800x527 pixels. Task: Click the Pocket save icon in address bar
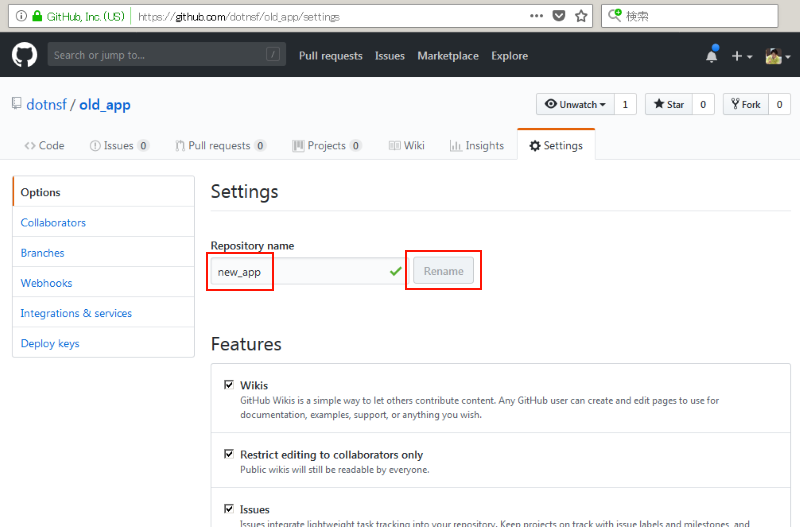(x=559, y=16)
